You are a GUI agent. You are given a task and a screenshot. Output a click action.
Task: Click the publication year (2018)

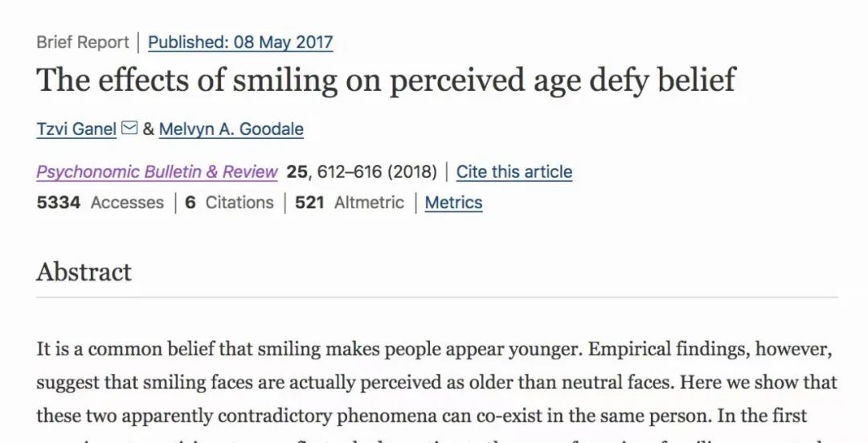(411, 172)
